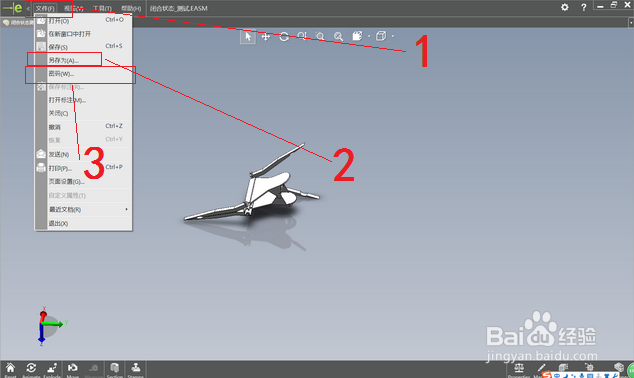Viewport: 634px width, 378px height.
Task: Open the settings gear icon
Action: tap(565, 7)
